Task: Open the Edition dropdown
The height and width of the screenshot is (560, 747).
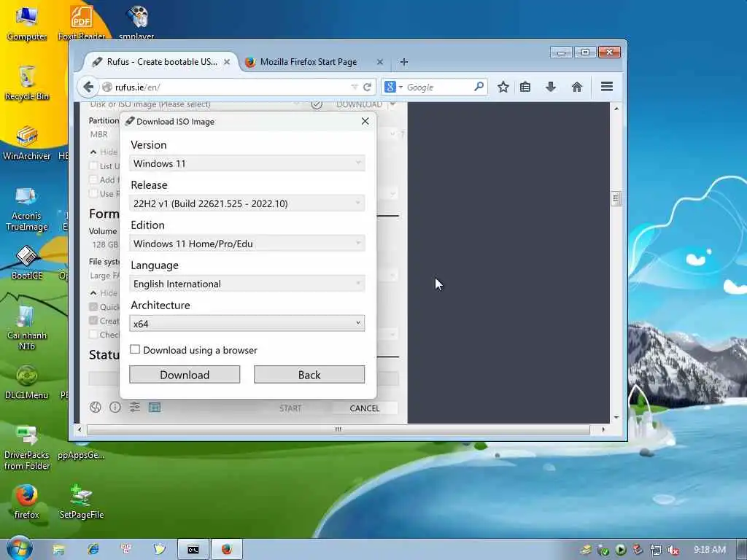Action: click(247, 244)
